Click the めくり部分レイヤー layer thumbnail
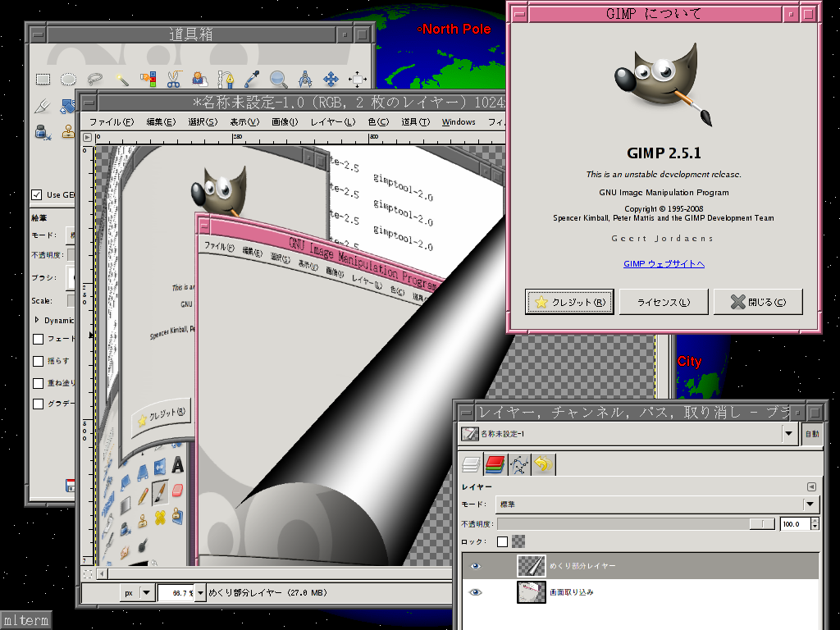 coord(532,566)
